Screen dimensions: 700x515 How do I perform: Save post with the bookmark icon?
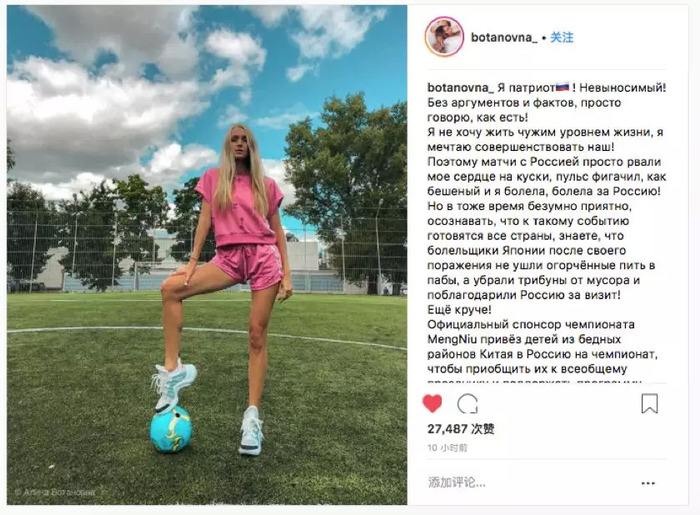[649, 403]
